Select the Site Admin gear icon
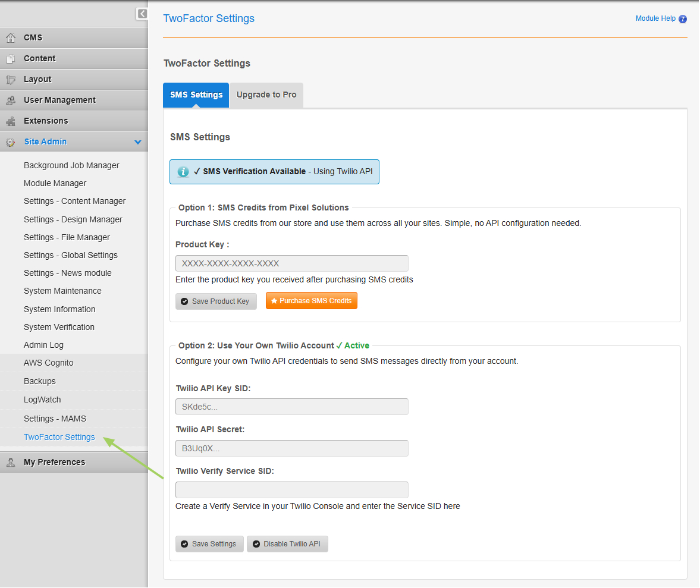 point(11,142)
